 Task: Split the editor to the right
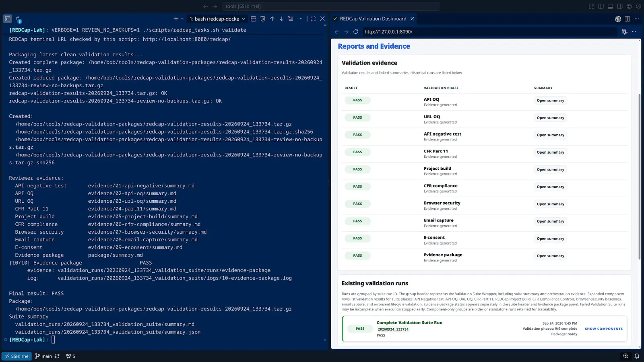pos(627,19)
